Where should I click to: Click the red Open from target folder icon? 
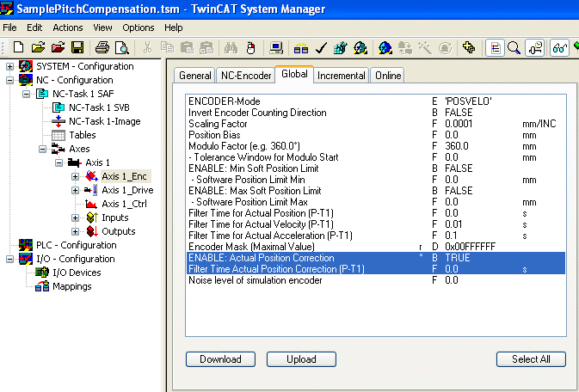(x=58, y=47)
